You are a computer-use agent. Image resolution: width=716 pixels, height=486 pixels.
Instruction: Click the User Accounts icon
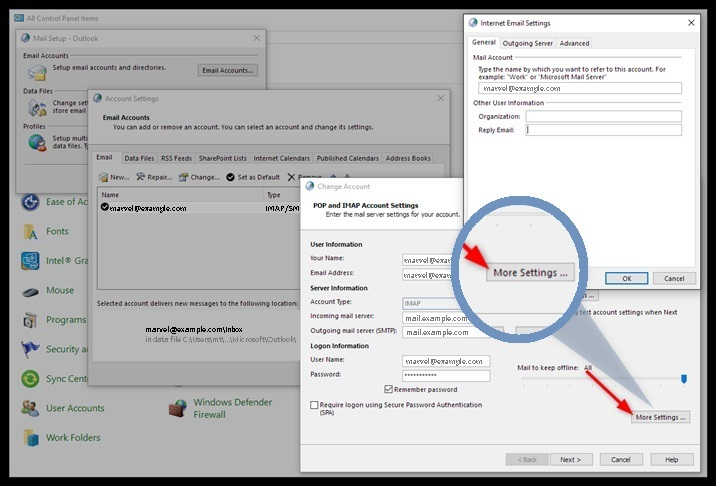(x=30, y=408)
